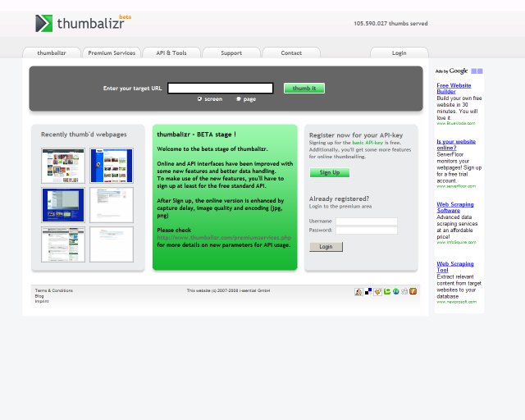Open the dark blue background webpage thumbnail

tap(63, 205)
